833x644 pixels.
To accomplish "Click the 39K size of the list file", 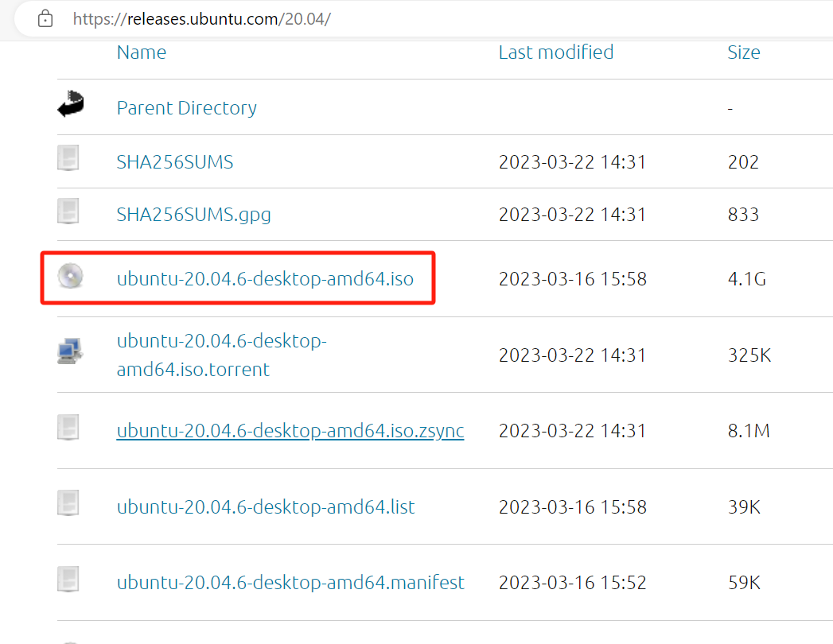I will (744, 507).
